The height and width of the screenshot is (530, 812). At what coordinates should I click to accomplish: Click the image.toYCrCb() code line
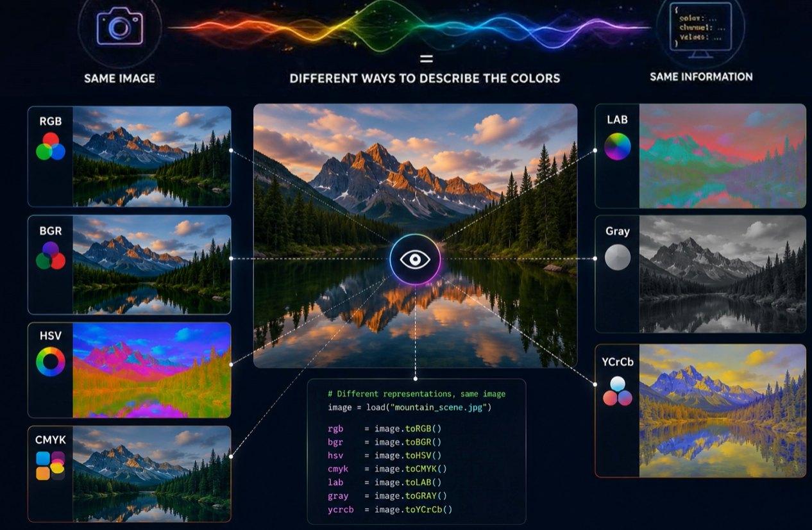coord(390,510)
